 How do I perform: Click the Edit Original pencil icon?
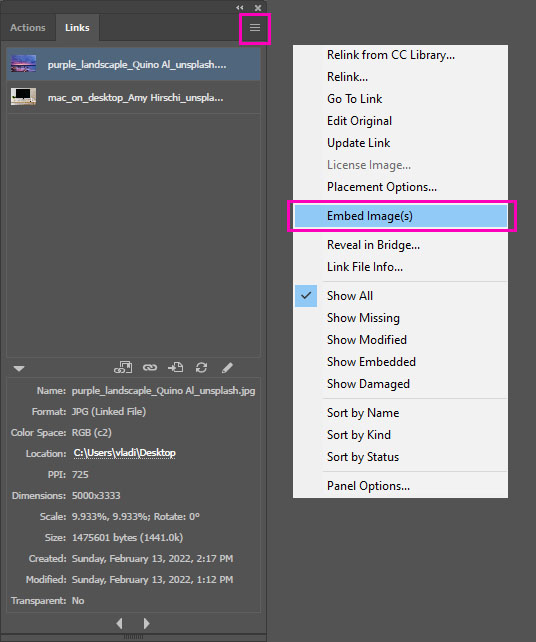tap(227, 368)
